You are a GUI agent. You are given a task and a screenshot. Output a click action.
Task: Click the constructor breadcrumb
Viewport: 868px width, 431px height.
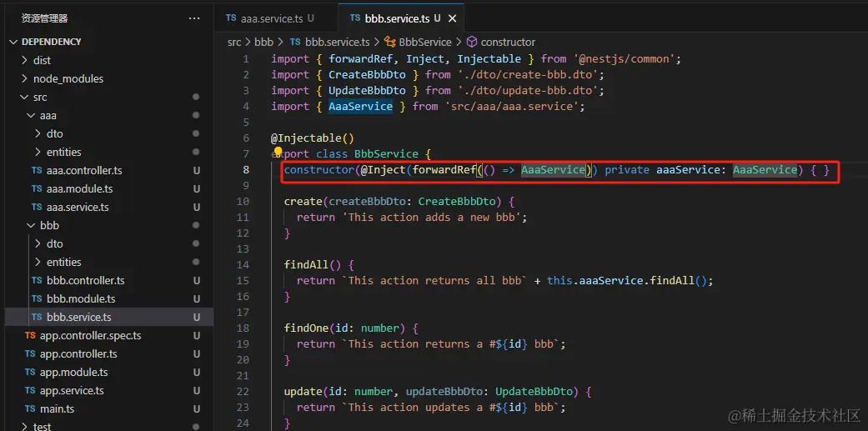[508, 42]
